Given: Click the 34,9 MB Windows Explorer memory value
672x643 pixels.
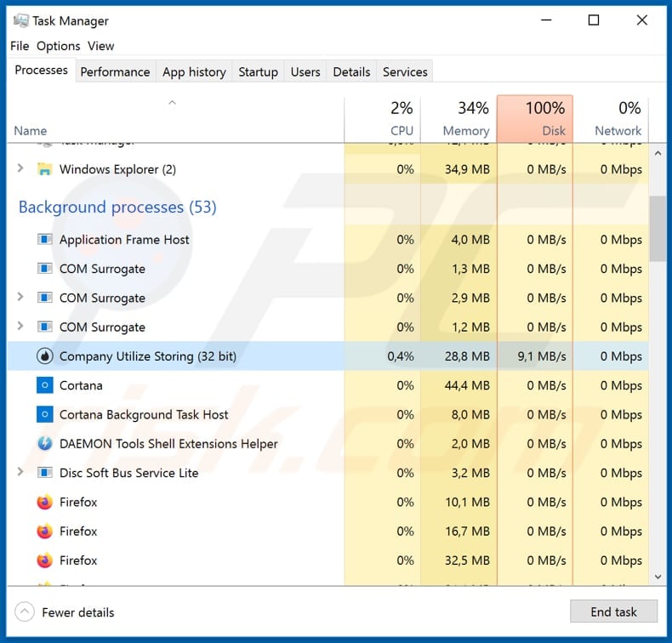Looking at the screenshot, I should point(467,169).
